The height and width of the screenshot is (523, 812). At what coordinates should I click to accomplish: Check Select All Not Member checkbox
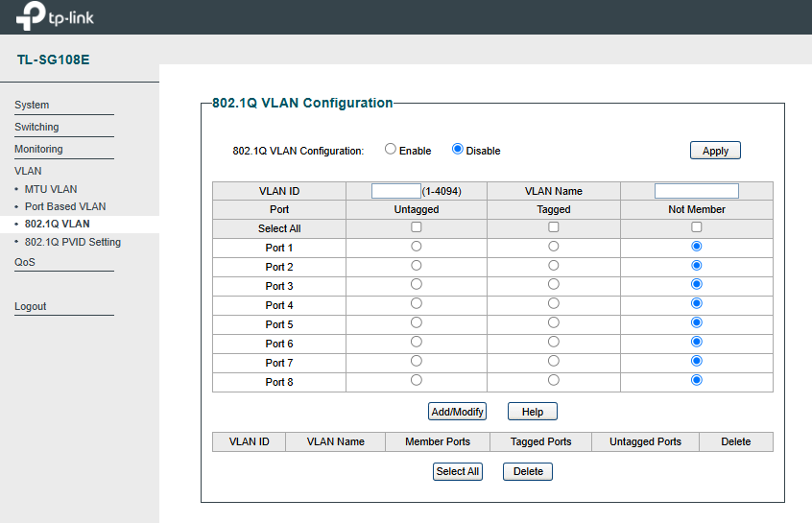[x=697, y=226]
